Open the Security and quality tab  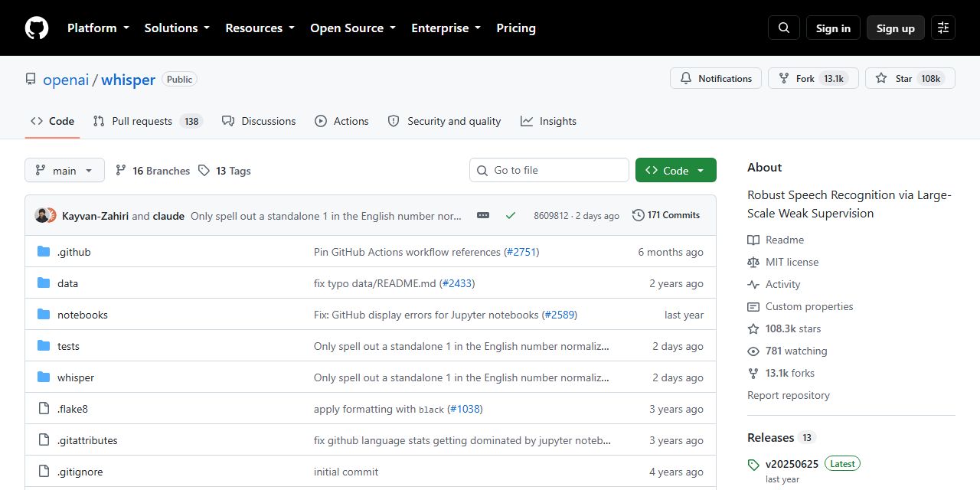444,121
